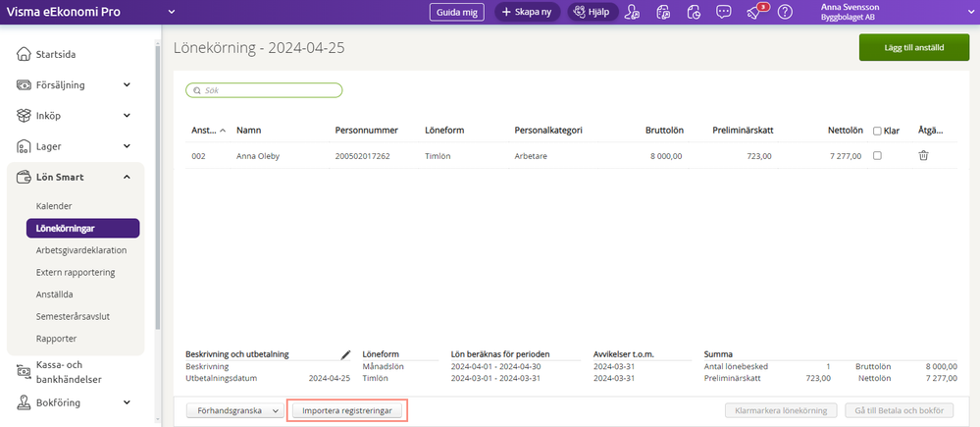
Task: Toggle the Klar header checkbox
Action: coord(878,131)
